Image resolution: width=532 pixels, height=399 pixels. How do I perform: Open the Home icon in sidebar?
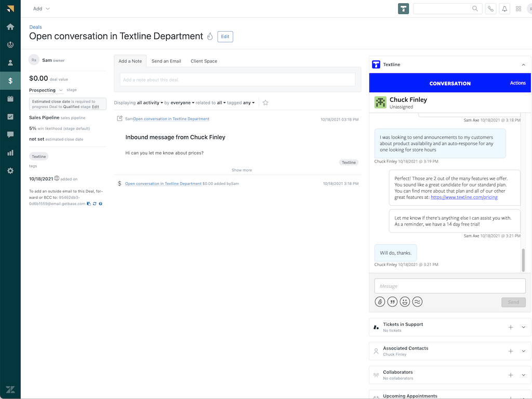pyautogui.click(x=10, y=27)
